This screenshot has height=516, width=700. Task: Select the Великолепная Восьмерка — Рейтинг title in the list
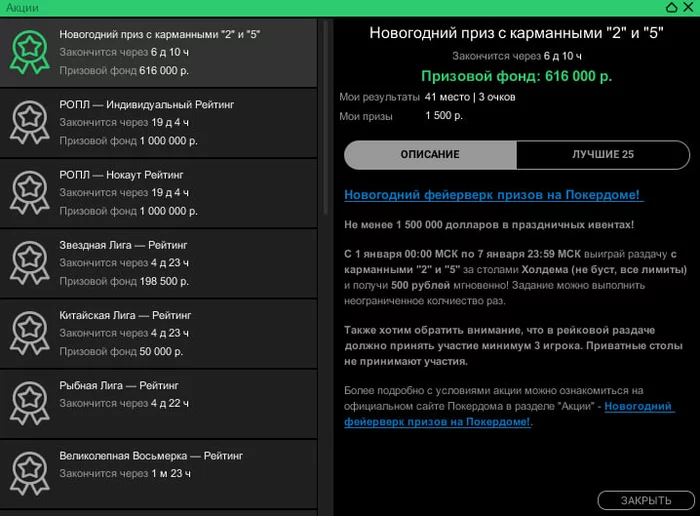[151, 456]
